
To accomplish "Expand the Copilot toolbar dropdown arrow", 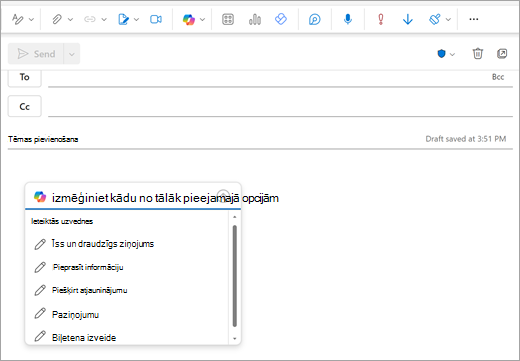I will click(202, 19).
